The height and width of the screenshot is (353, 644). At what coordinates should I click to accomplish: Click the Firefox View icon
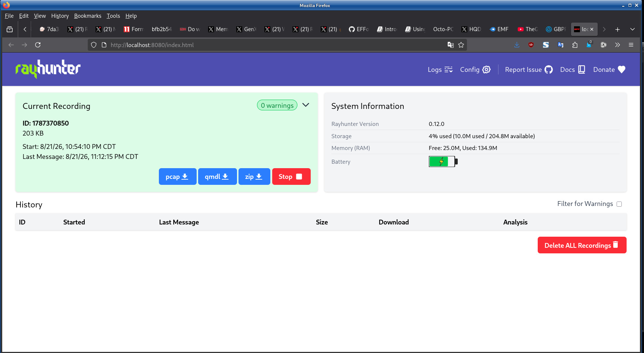coord(10,29)
